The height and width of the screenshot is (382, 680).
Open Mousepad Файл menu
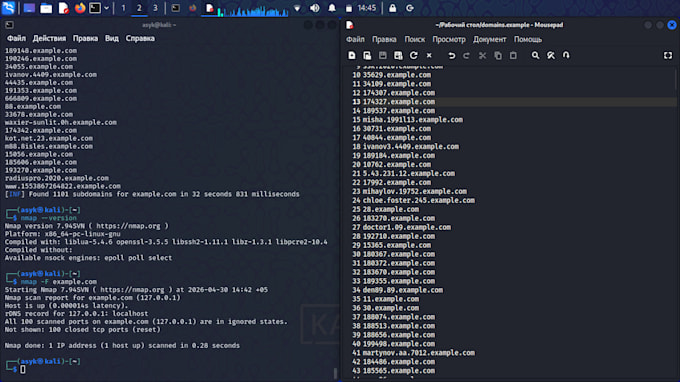click(355, 39)
